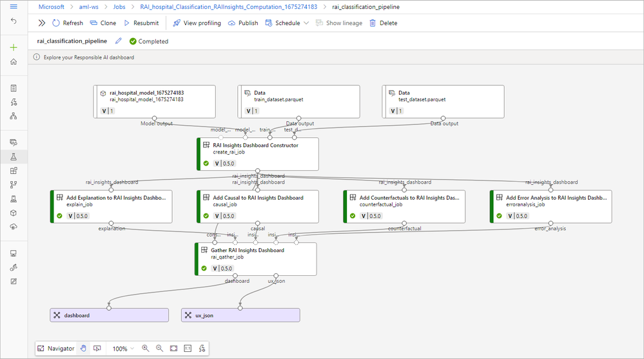Go to aml-ws workspace breadcrumb
This screenshot has width=644, height=359.
(89, 6)
